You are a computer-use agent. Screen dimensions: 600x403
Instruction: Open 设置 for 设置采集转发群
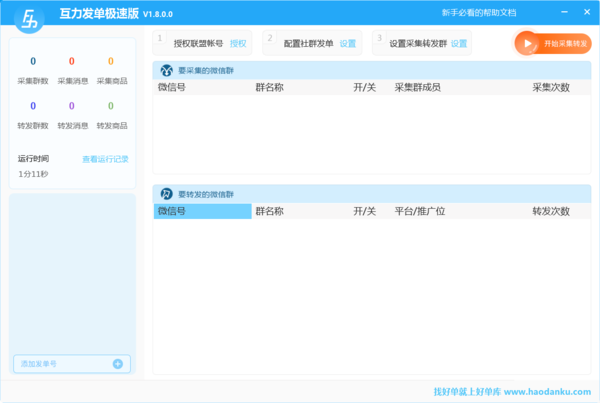coord(458,44)
